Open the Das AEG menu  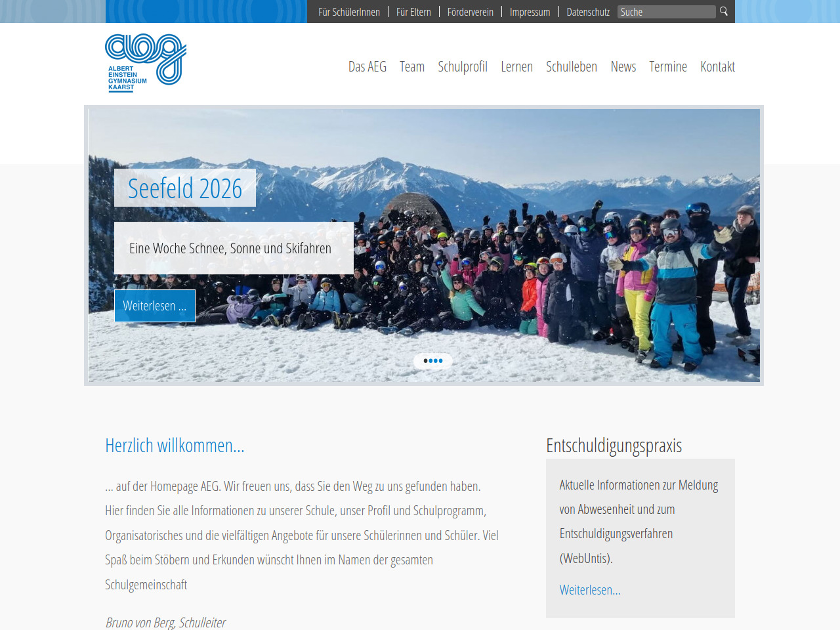tap(367, 66)
